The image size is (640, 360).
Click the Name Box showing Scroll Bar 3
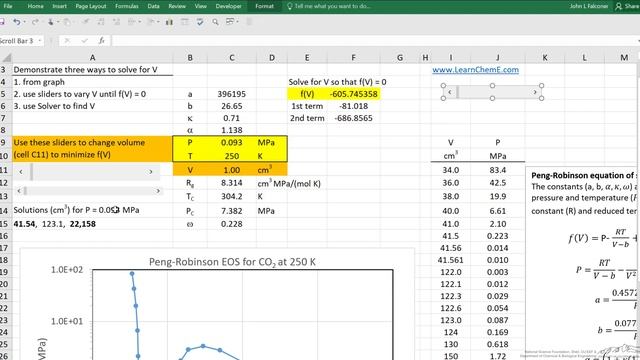(17, 41)
